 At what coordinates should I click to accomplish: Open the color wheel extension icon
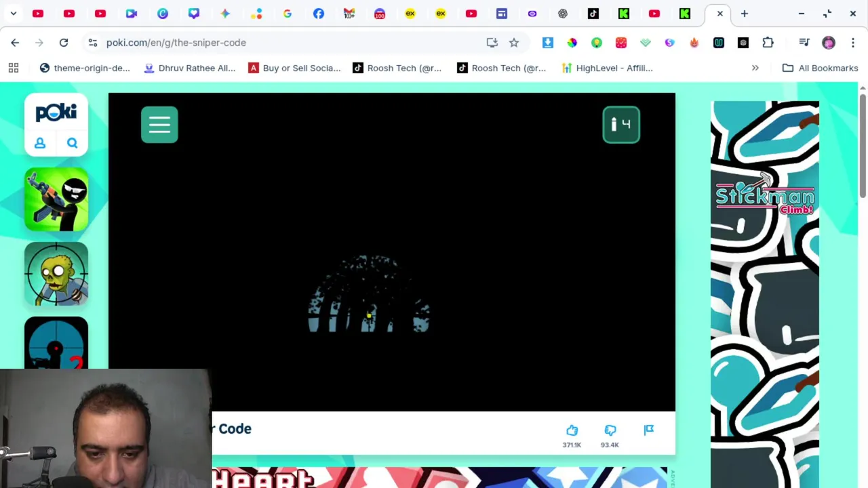pyautogui.click(x=572, y=43)
